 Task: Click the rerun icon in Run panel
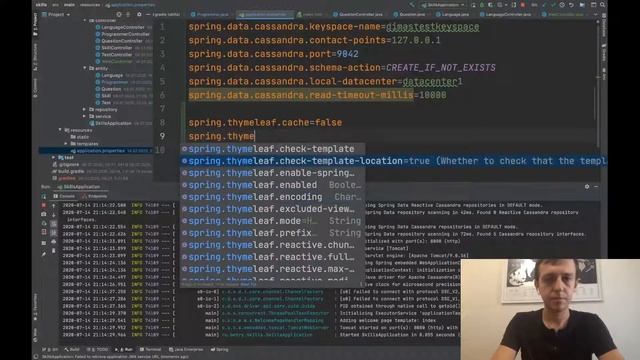(x=44, y=196)
